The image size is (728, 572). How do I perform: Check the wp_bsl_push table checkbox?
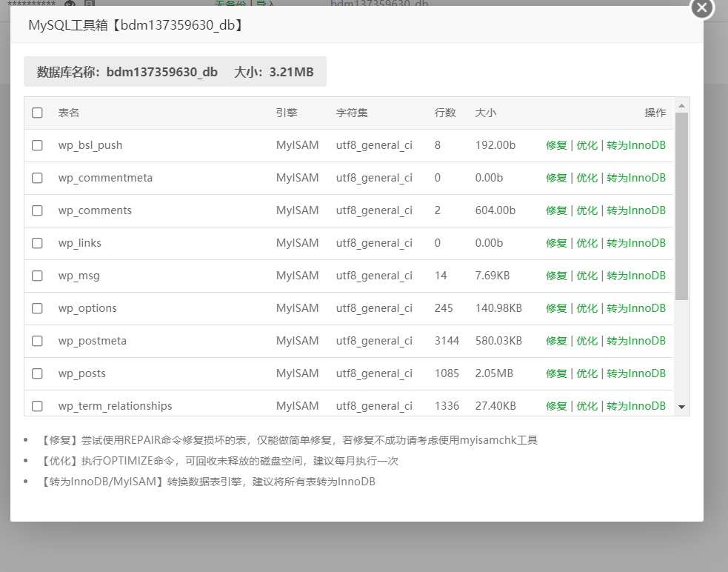37,145
